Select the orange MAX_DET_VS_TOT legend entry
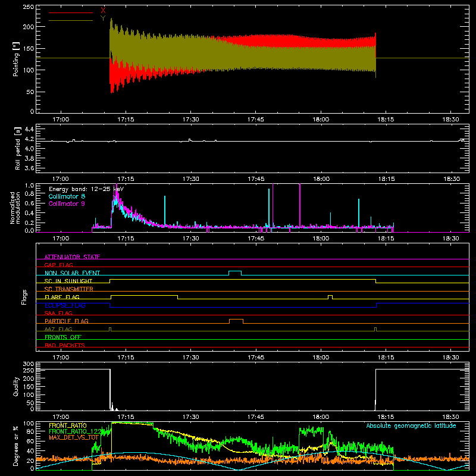476x476 pixels. tap(74, 437)
